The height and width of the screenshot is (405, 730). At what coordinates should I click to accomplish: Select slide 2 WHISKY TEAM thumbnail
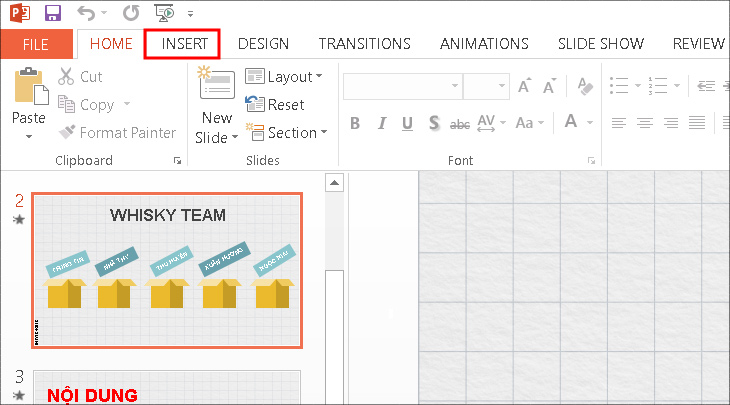(167, 270)
